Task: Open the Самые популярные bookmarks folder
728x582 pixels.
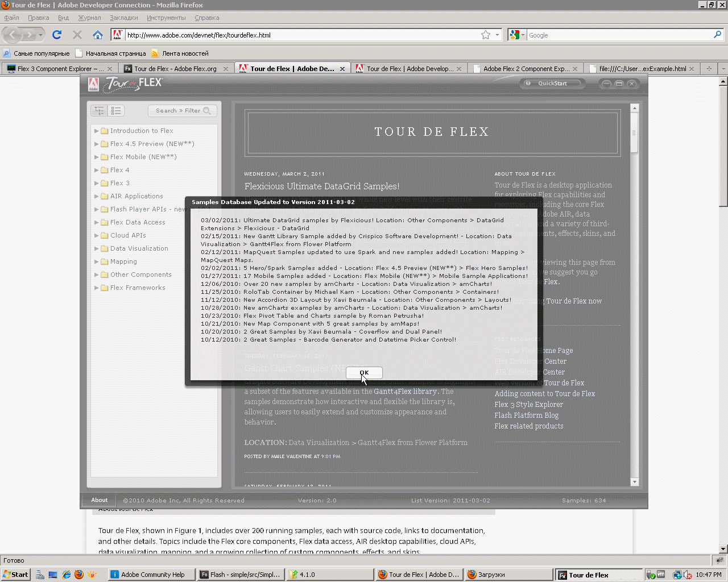Action: [x=36, y=53]
